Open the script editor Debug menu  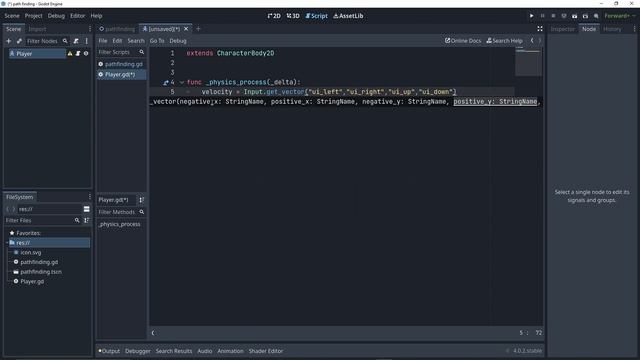(x=178, y=41)
